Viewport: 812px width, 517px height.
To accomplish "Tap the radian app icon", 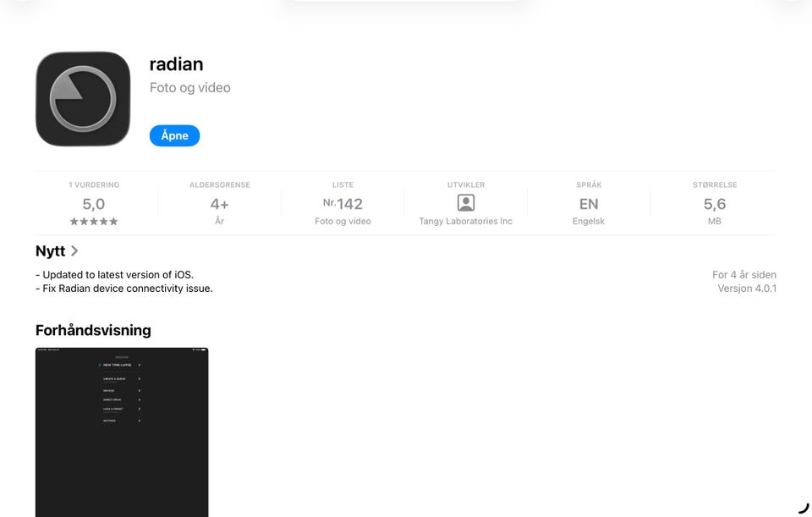I will pos(83,98).
